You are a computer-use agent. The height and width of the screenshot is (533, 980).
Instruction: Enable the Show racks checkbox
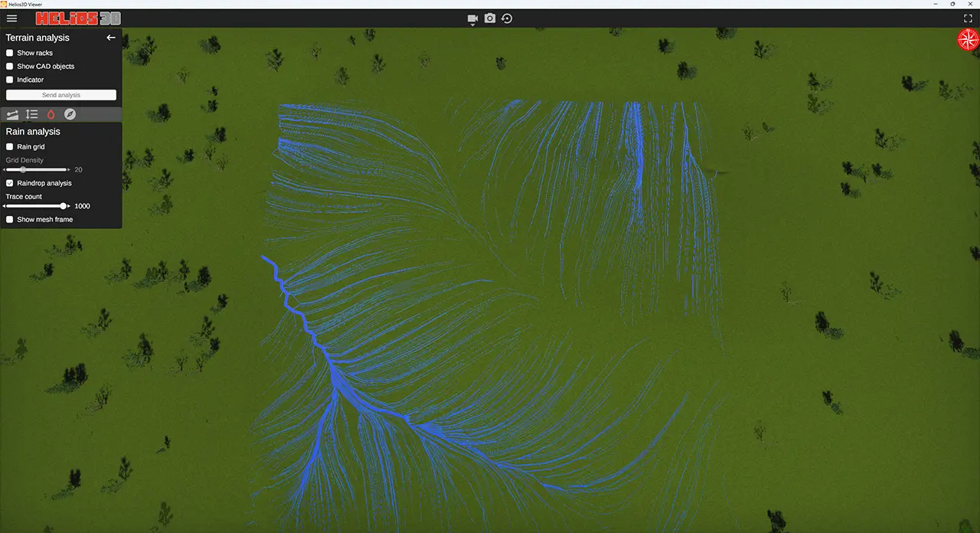click(x=10, y=53)
